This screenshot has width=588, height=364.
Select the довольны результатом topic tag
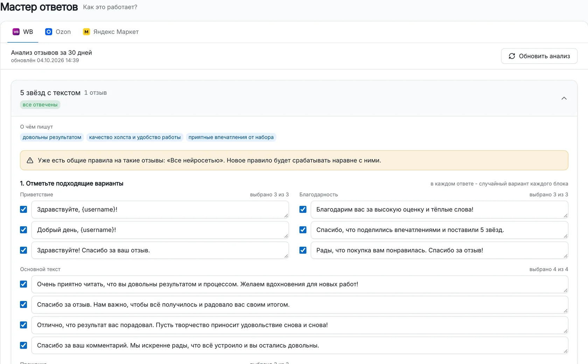pos(52,137)
